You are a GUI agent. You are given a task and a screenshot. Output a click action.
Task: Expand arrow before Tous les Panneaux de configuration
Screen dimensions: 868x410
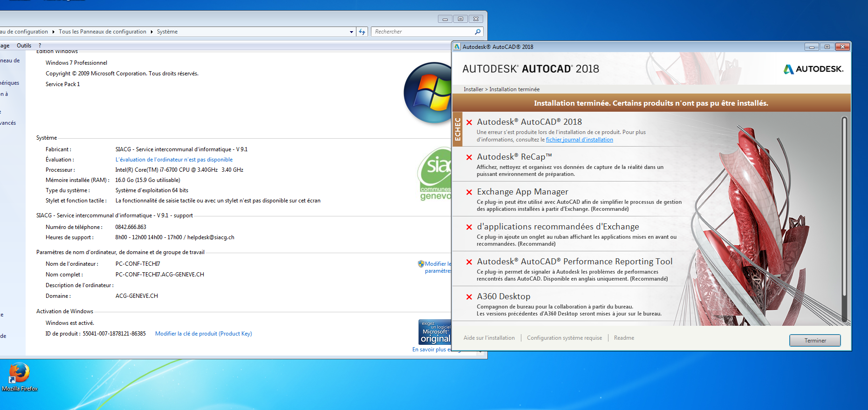point(54,32)
